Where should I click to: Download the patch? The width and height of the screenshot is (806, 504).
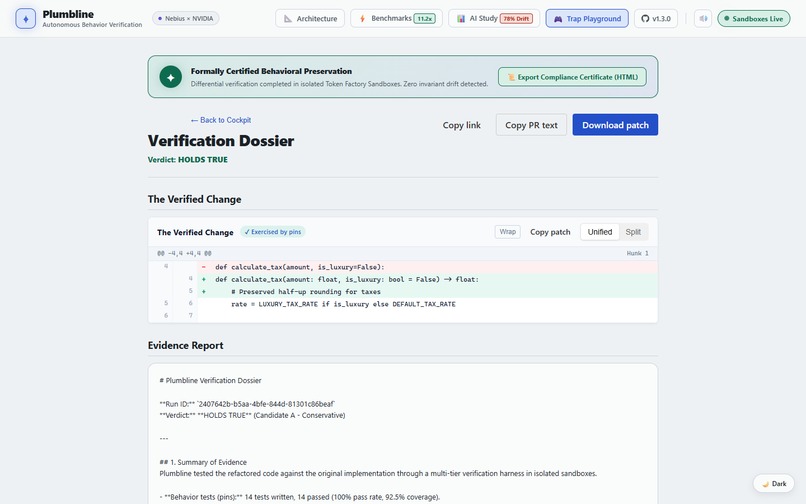click(615, 125)
